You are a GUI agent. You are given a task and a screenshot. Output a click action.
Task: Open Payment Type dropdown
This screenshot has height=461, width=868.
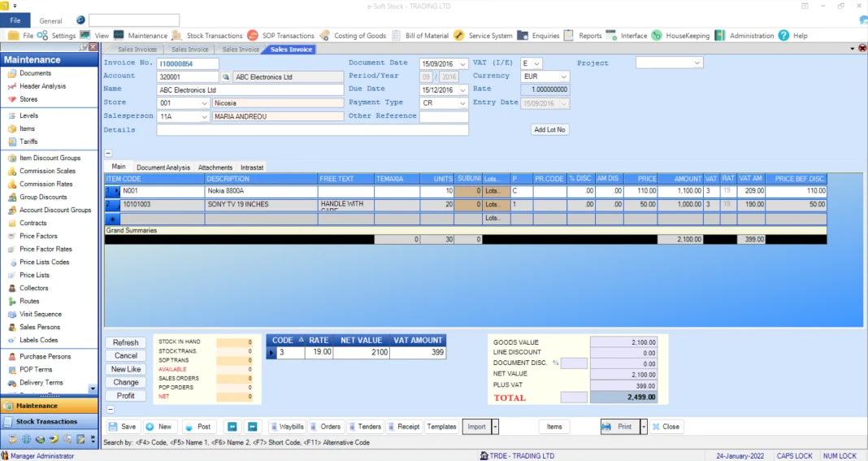(x=462, y=103)
